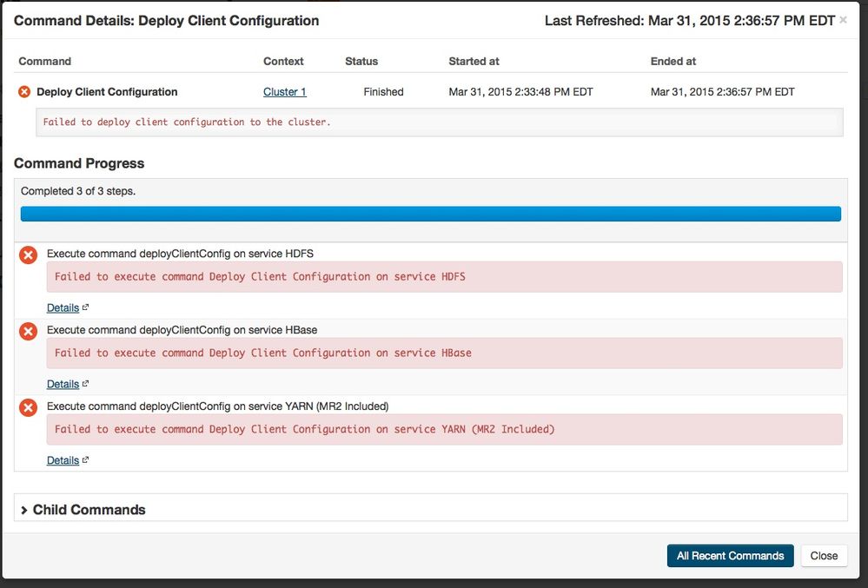The height and width of the screenshot is (588, 868).
Task: Click the Status column header
Action: [361, 62]
